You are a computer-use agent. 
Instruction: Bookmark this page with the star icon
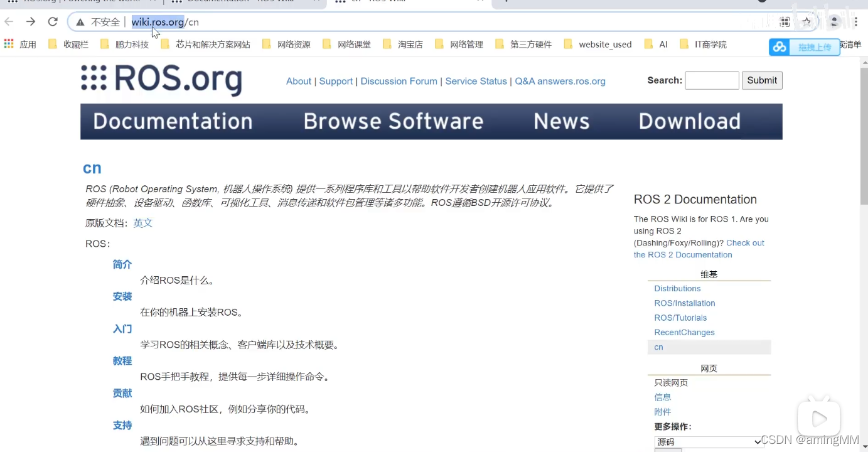tap(806, 22)
